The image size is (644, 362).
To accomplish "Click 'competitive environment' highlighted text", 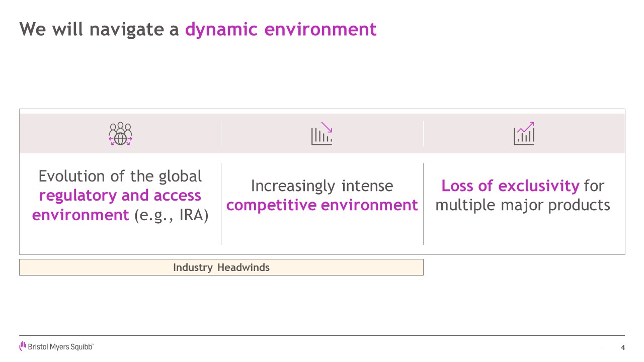I will (322, 205).
